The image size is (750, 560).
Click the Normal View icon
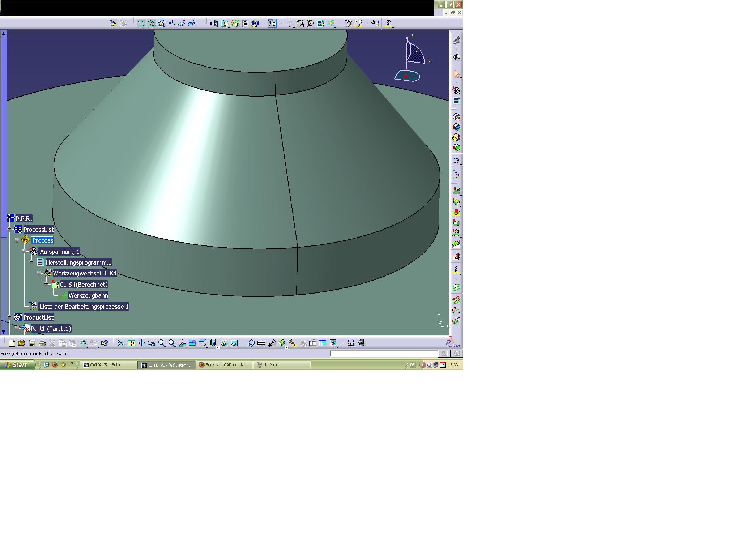(182, 343)
